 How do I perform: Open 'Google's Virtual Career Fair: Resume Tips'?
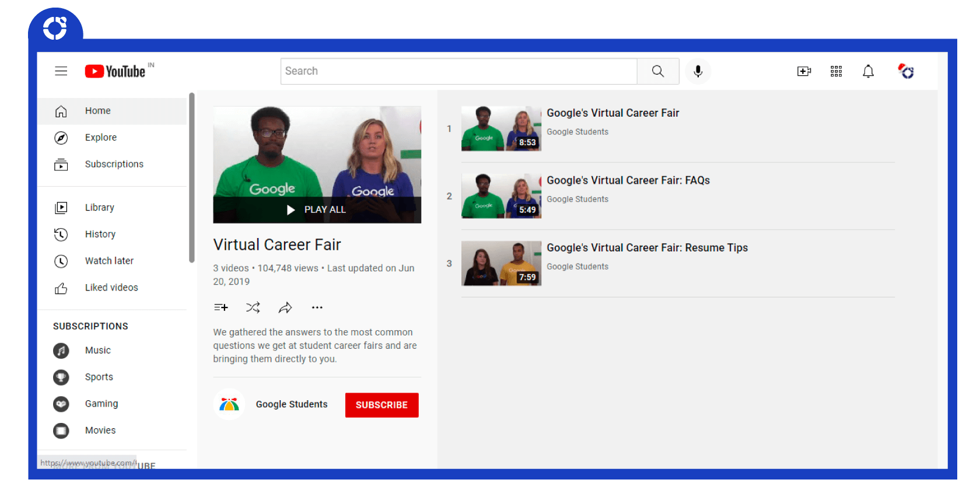pyautogui.click(x=647, y=248)
